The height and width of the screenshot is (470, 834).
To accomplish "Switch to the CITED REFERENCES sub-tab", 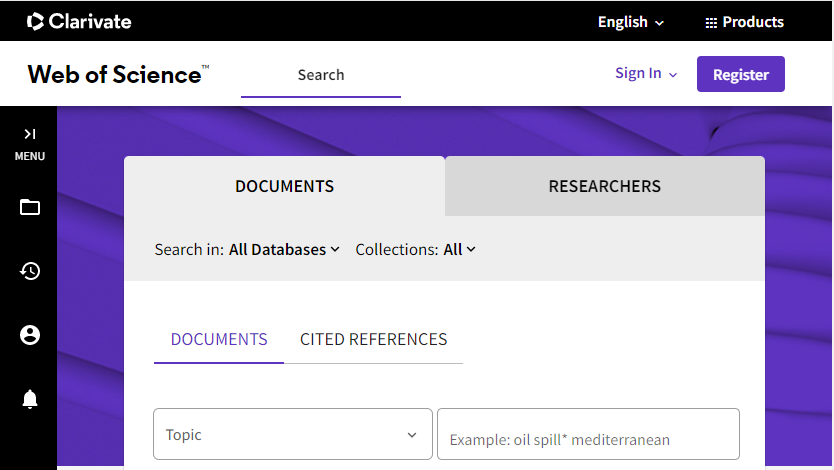I will 373,339.
